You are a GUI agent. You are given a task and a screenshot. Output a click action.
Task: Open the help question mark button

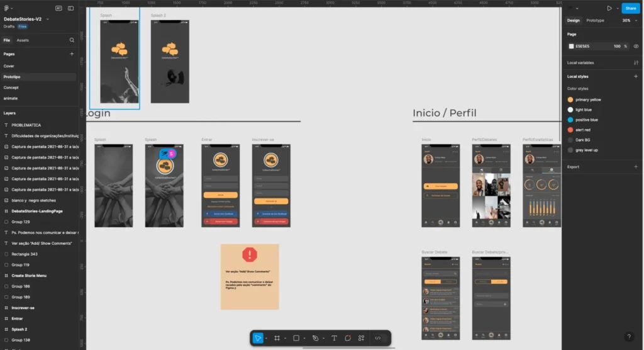point(629,337)
